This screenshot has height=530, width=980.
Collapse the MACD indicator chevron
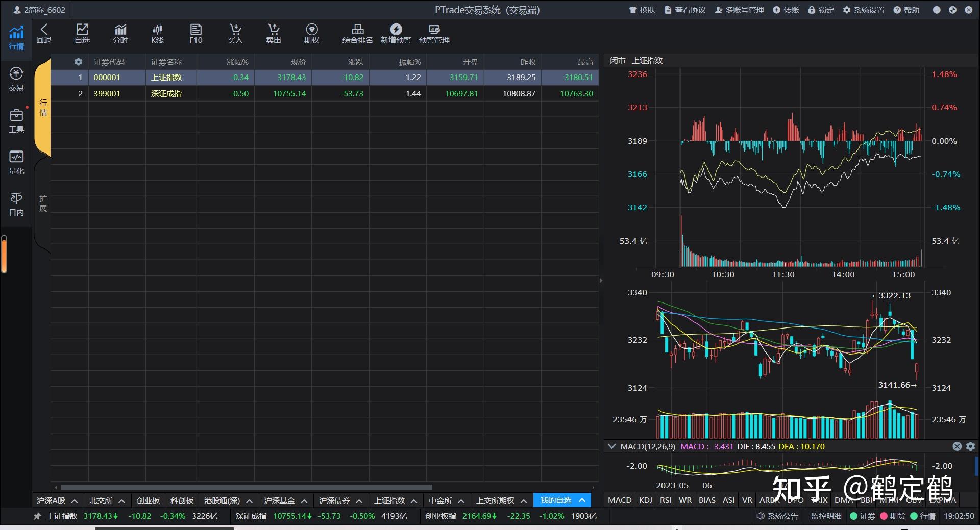[612, 446]
